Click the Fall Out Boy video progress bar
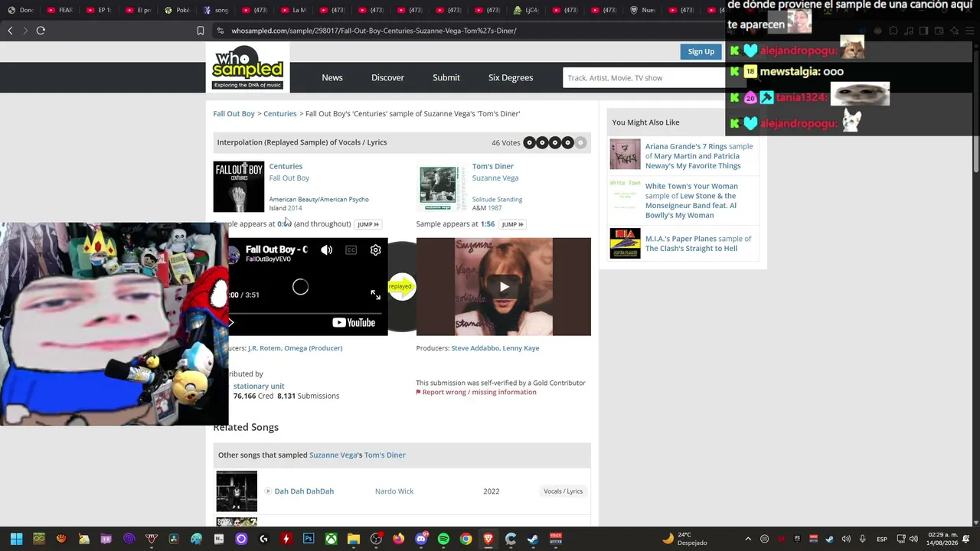 [x=309, y=313]
